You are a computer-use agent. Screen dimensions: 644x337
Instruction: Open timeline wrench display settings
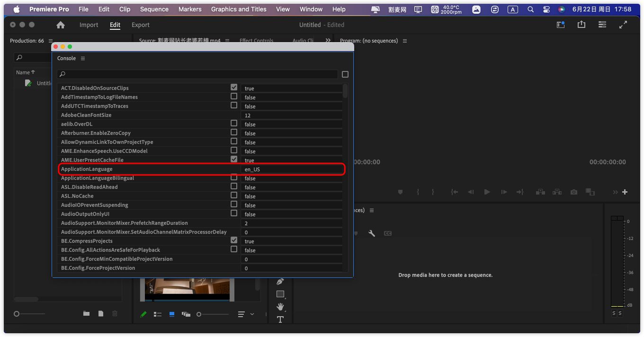(x=372, y=233)
